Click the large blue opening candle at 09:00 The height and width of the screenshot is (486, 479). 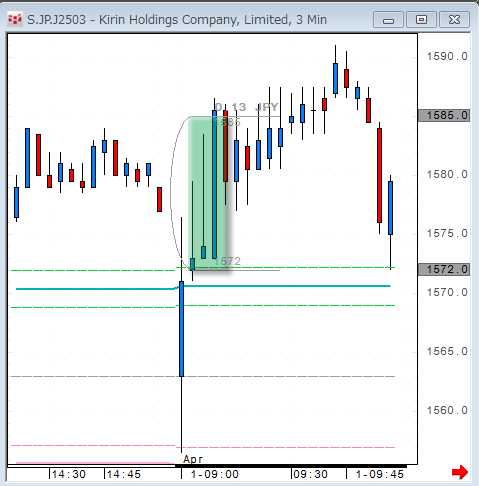[182, 329]
